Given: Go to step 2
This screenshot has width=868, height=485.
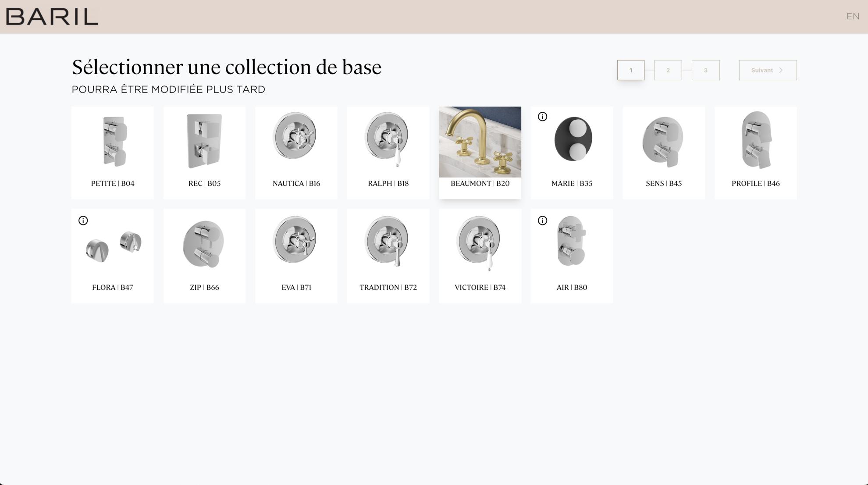Looking at the screenshot, I should pos(668,70).
